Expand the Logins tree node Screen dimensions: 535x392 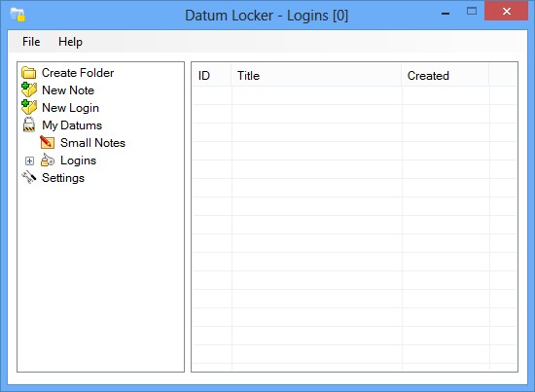click(x=30, y=160)
